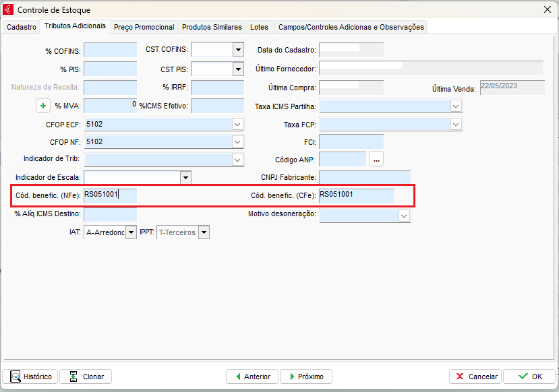
Task: Switch to the Cadastro tab
Action: pyautogui.click(x=22, y=27)
